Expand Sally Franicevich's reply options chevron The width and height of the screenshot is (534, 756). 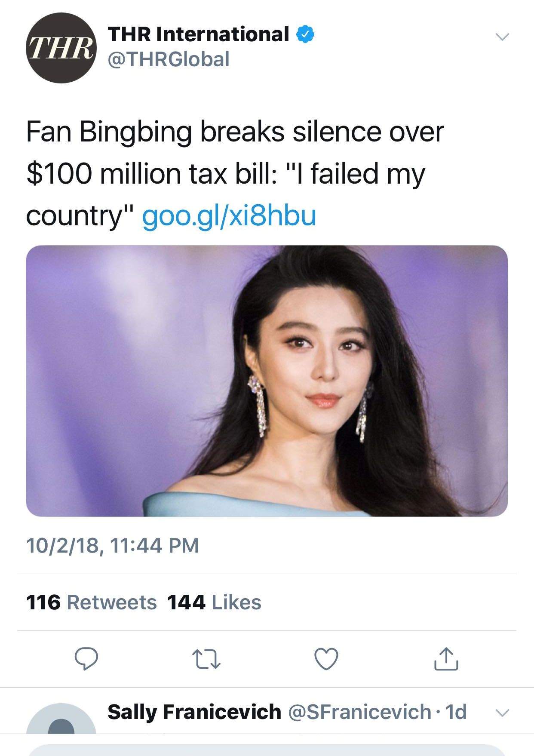click(x=502, y=713)
